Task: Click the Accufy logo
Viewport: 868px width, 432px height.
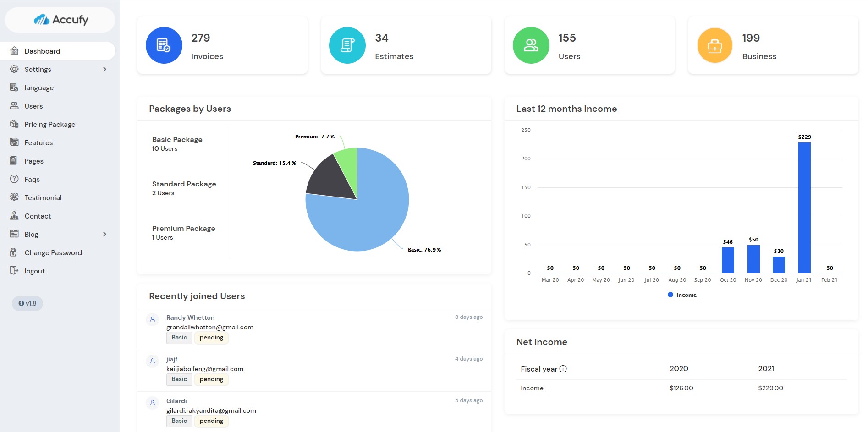Action: (60, 20)
